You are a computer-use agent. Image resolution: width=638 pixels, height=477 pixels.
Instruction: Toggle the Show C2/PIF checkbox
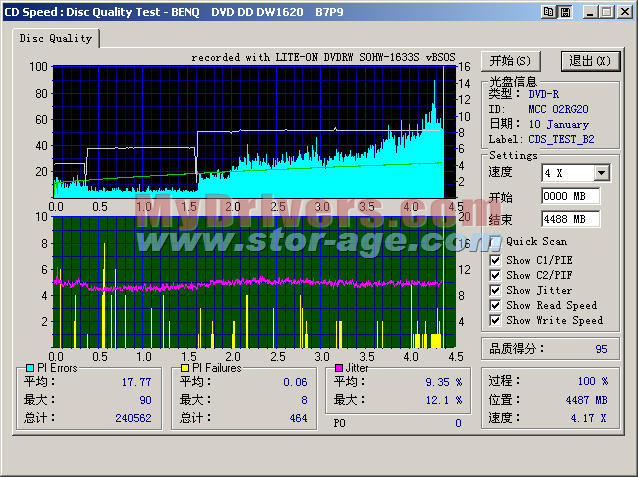pyautogui.click(x=496, y=275)
